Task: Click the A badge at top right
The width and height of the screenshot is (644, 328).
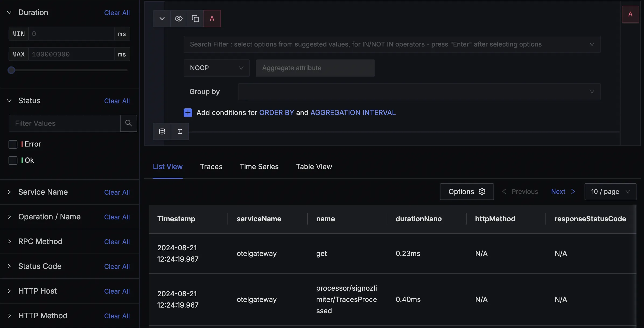Action: pyautogui.click(x=630, y=14)
